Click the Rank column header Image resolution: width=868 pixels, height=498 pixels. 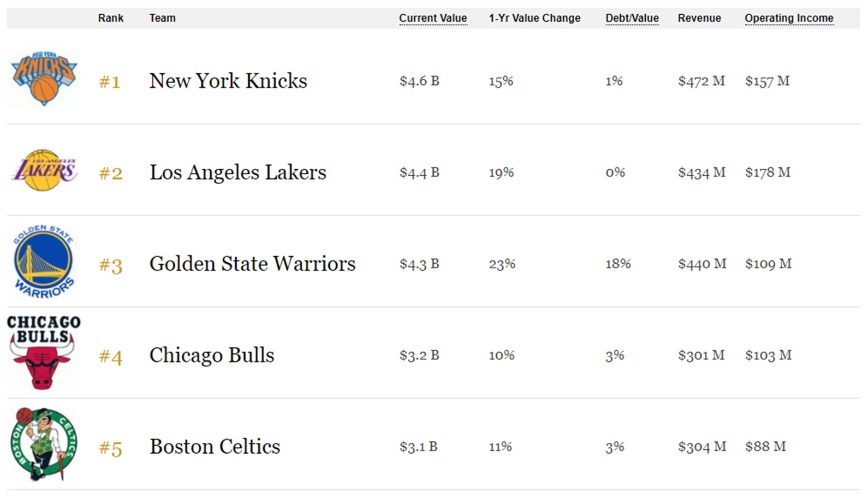click(111, 18)
